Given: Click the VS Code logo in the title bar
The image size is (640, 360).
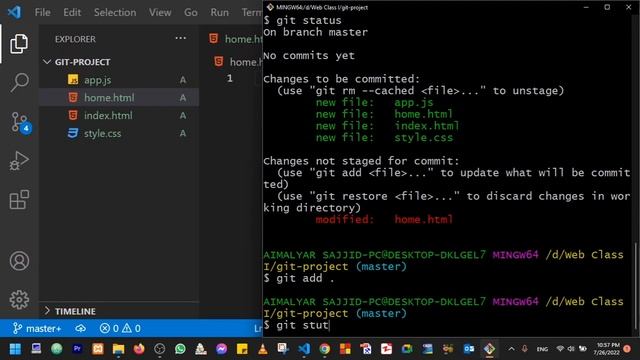Looking at the screenshot, I should (x=15, y=12).
